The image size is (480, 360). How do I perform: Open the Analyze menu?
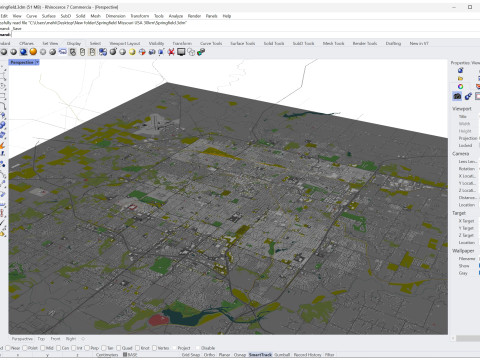pos(176,16)
